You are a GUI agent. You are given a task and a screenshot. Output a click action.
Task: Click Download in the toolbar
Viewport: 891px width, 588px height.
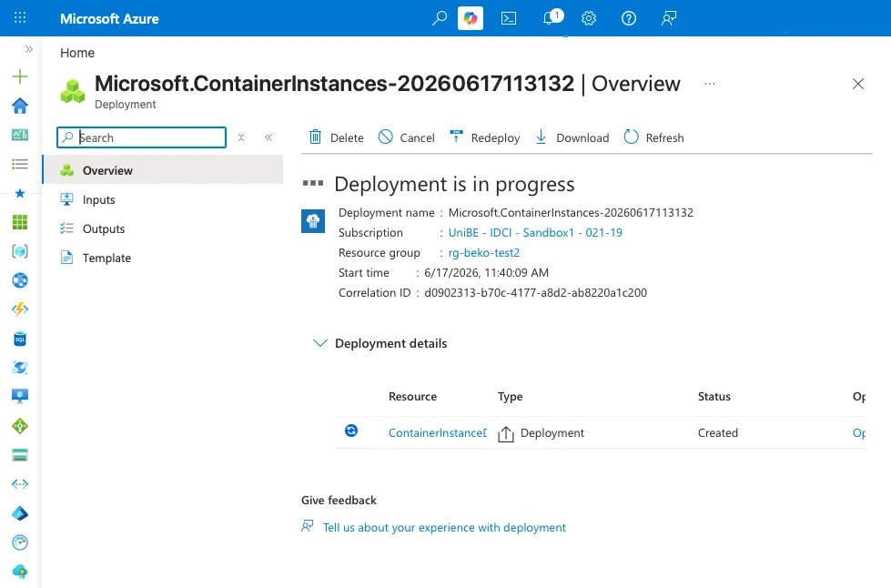click(x=572, y=137)
